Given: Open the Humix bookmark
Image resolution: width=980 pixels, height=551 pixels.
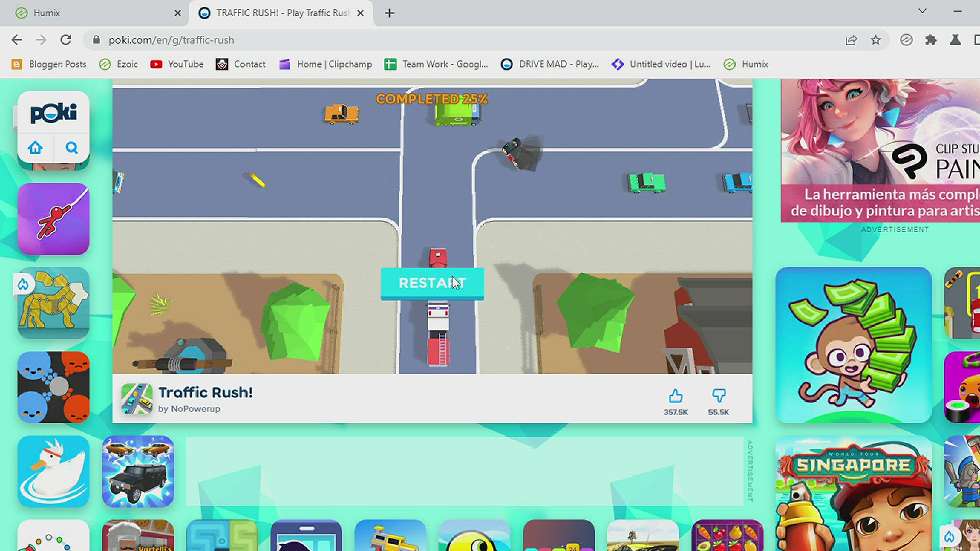Looking at the screenshot, I should pos(746,64).
